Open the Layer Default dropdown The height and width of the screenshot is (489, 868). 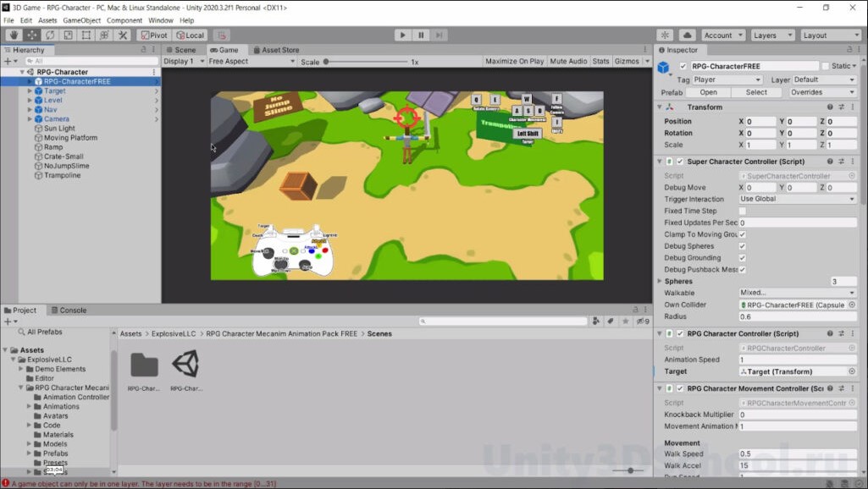pos(824,80)
